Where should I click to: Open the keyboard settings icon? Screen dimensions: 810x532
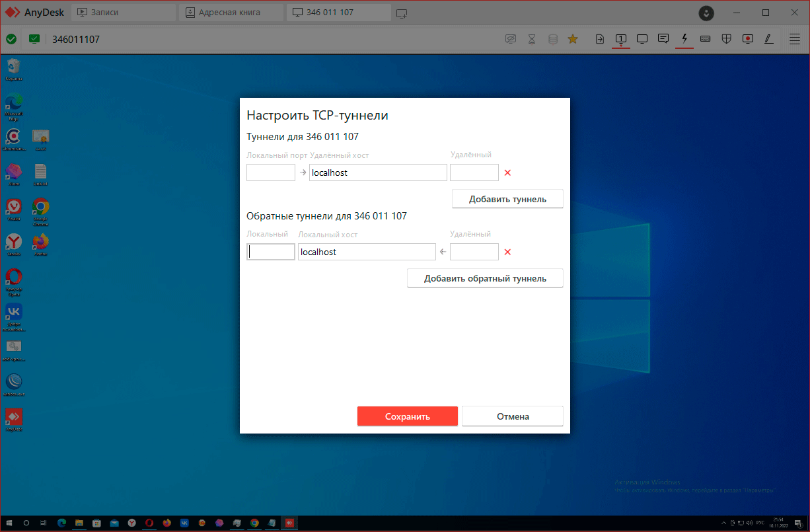coord(706,39)
